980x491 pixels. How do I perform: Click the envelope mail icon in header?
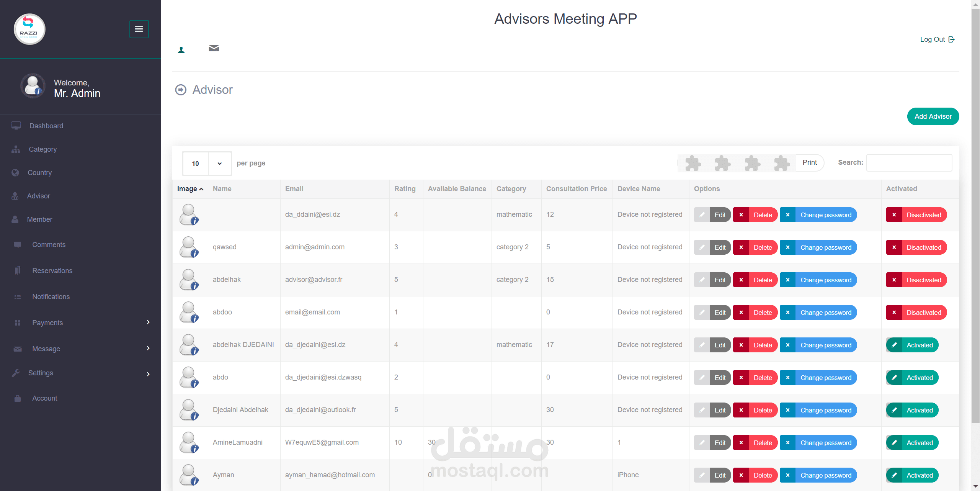214,48
